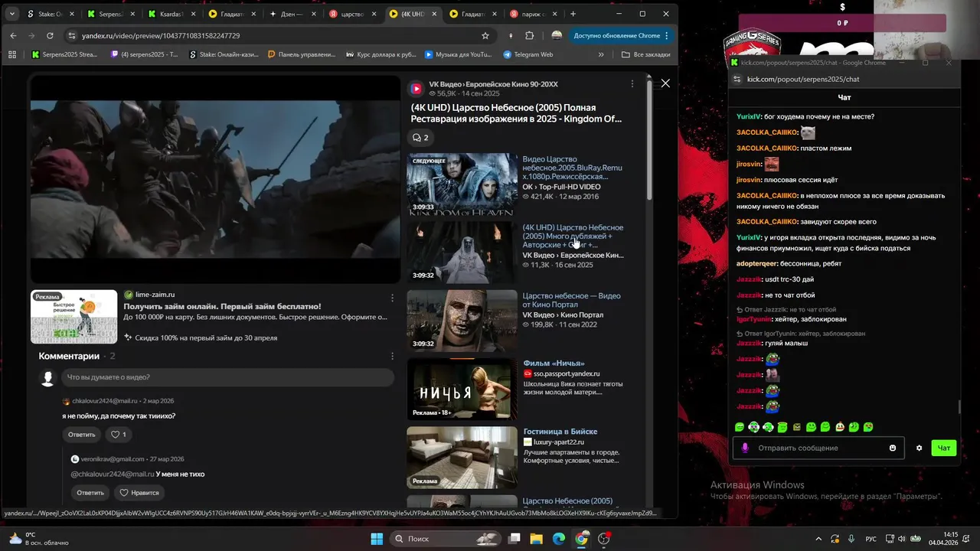This screenshot has width=980, height=551.
Task: Click the purple microphone icon in chat
Action: pos(745,448)
